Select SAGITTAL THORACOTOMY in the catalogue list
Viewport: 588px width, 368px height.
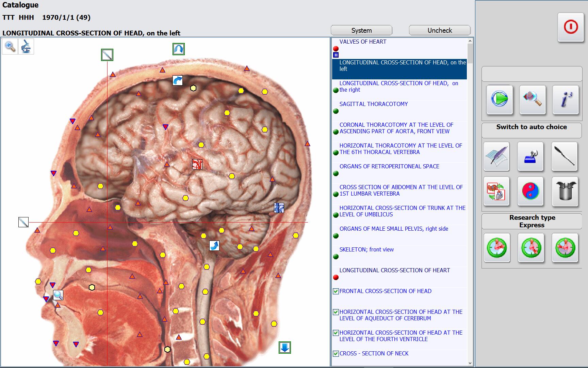pyautogui.click(x=373, y=104)
